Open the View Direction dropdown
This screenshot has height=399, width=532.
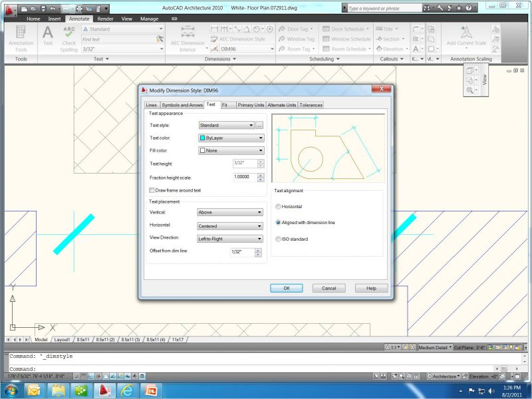[229, 239]
